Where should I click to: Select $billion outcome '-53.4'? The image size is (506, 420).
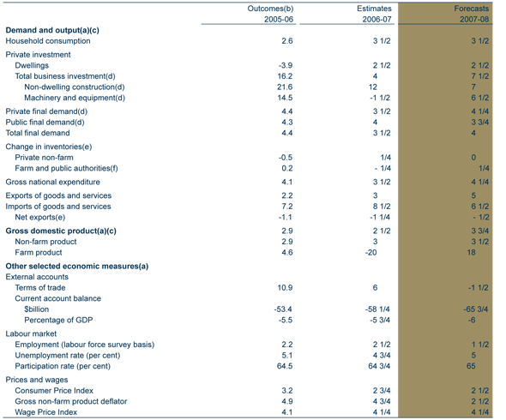click(283, 309)
